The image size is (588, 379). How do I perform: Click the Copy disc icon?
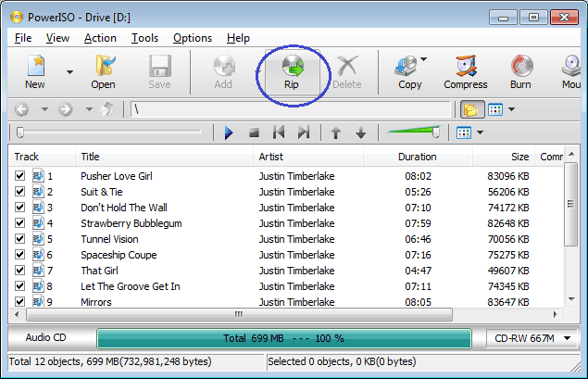(407, 72)
